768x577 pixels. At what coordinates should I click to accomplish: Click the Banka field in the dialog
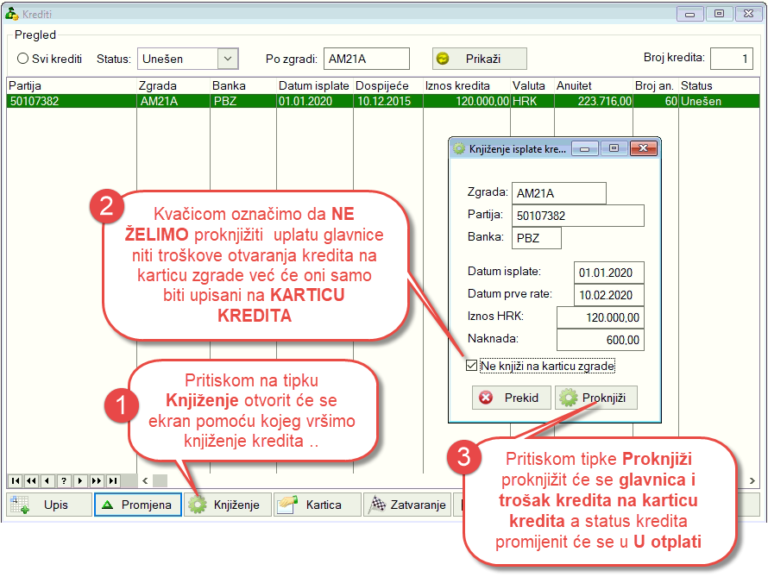pyautogui.click(x=536, y=238)
